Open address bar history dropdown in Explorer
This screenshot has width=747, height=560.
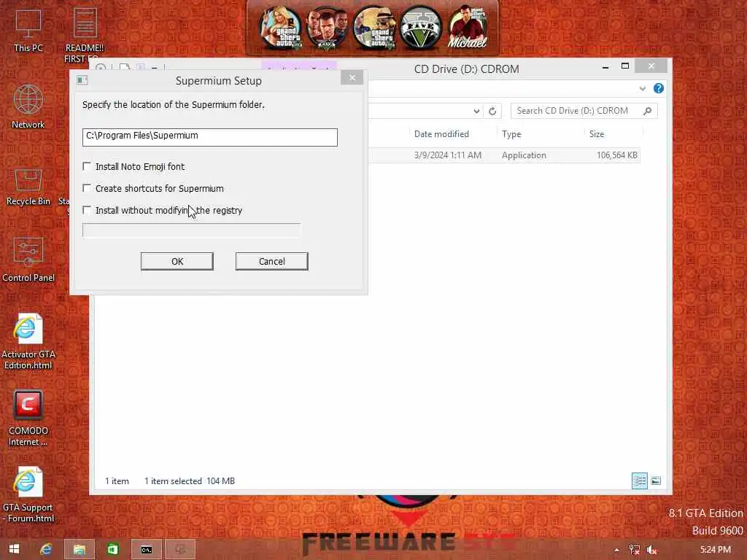tap(476, 111)
